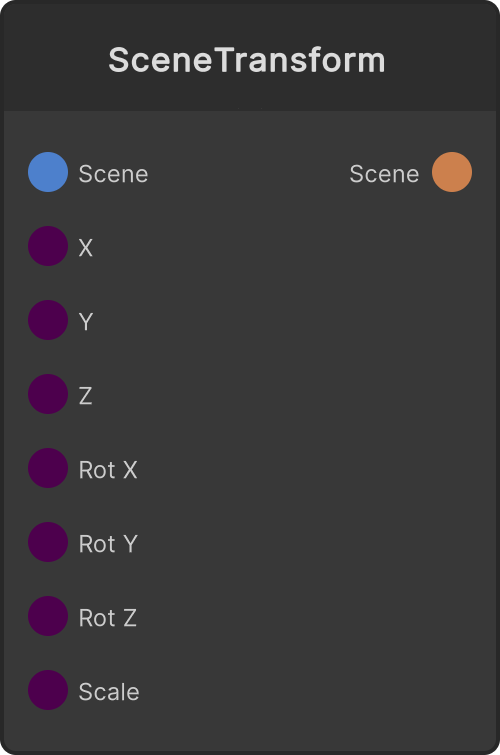Screen dimensions: 500x755
Task: Click the Y parameter label
Action: click(x=85, y=322)
